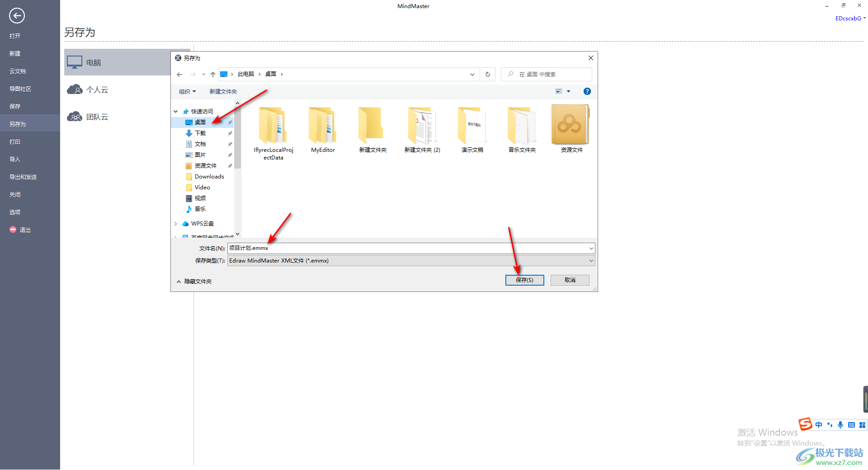Select 另存为 in the left sidebar
Viewport: 868px width, 470px height.
coord(30,124)
